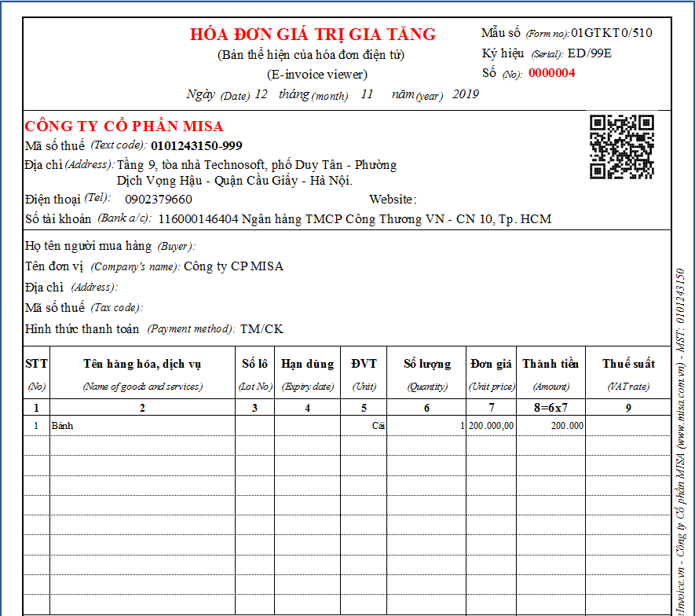Click the day value "12" in the date
Viewport: 695px width, 616px height.
[261, 94]
